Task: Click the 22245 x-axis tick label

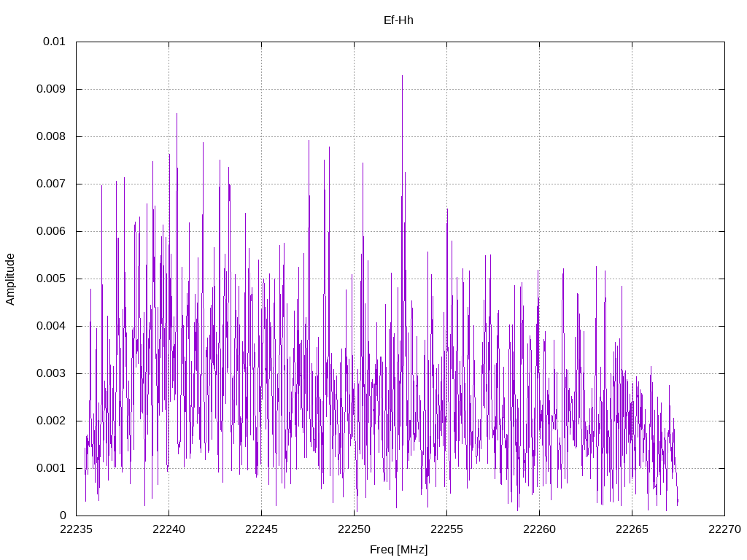Action: click(x=262, y=529)
